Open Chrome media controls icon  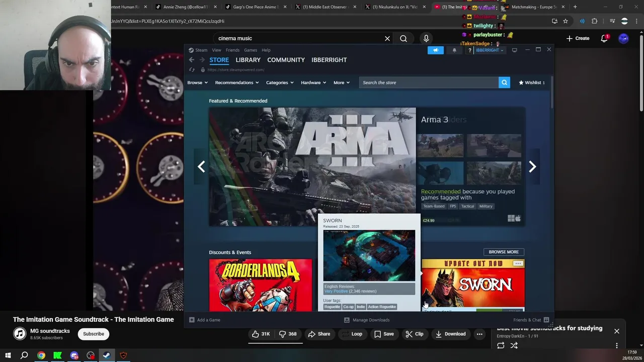tap(612, 21)
